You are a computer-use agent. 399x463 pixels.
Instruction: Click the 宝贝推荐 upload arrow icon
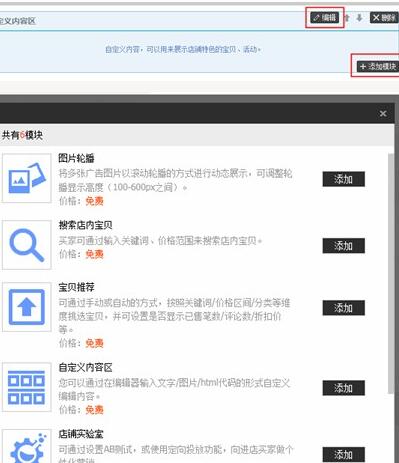tap(27, 307)
